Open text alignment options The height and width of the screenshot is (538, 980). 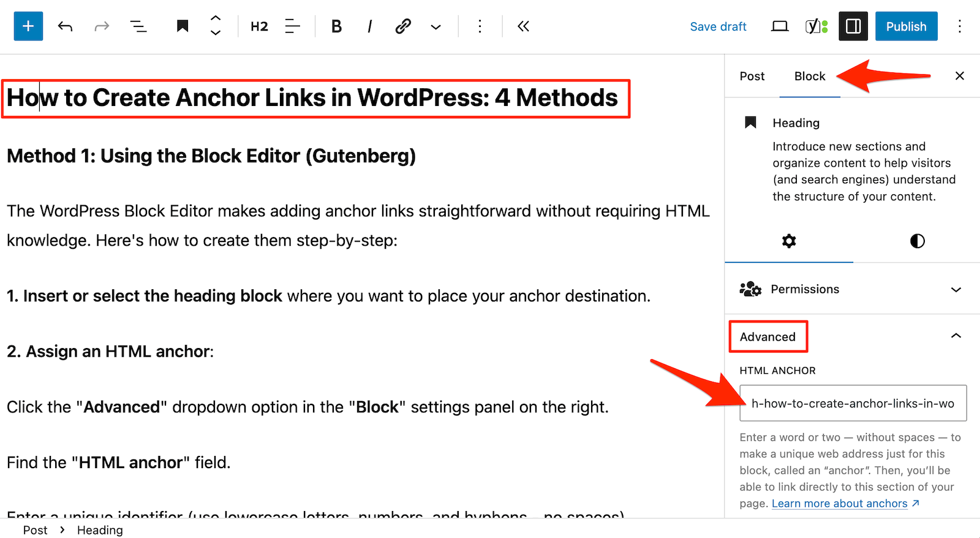[293, 26]
